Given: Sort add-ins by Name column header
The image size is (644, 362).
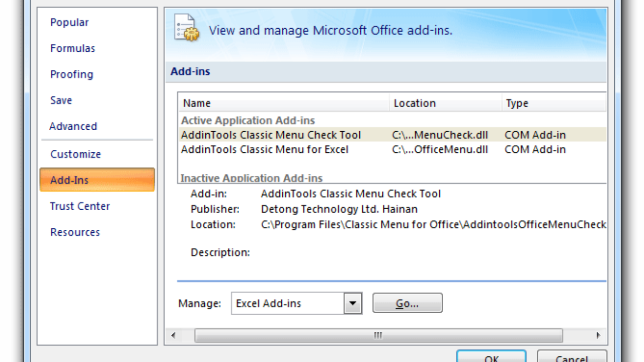Looking at the screenshot, I should (284, 103).
